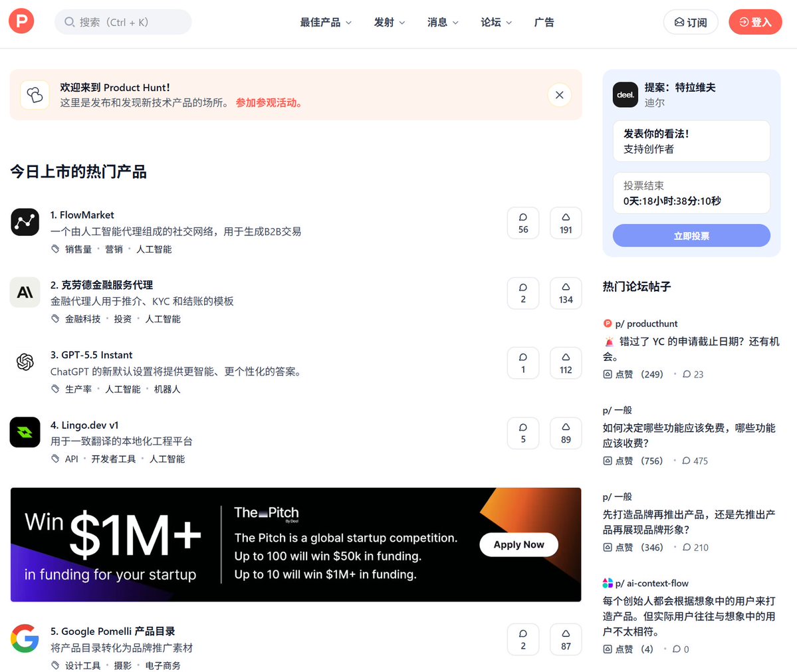Click the 销售量 tag under FlowMarket
797x672 pixels.
(78, 249)
